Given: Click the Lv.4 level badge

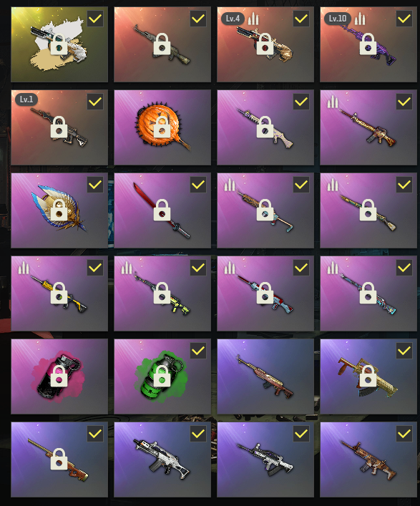Looking at the screenshot, I should click(233, 19).
